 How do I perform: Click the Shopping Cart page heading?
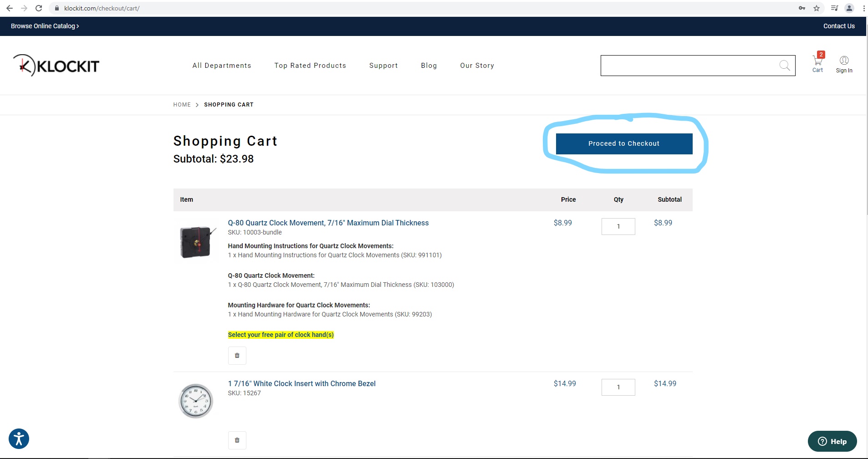click(x=225, y=141)
